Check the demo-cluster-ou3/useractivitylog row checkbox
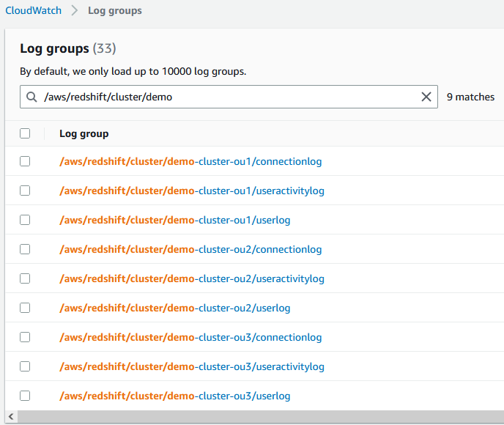The width and height of the screenshot is (504, 425). point(25,366)
